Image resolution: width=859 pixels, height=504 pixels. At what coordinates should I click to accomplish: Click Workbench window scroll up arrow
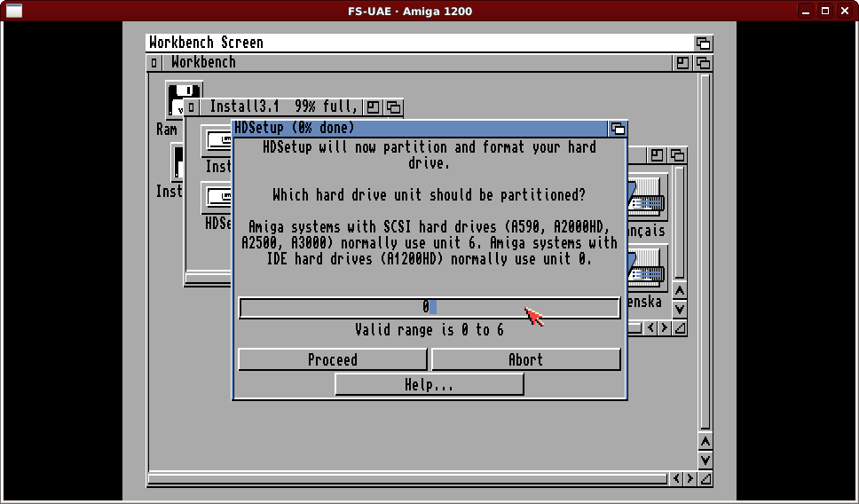click(705, 442)
